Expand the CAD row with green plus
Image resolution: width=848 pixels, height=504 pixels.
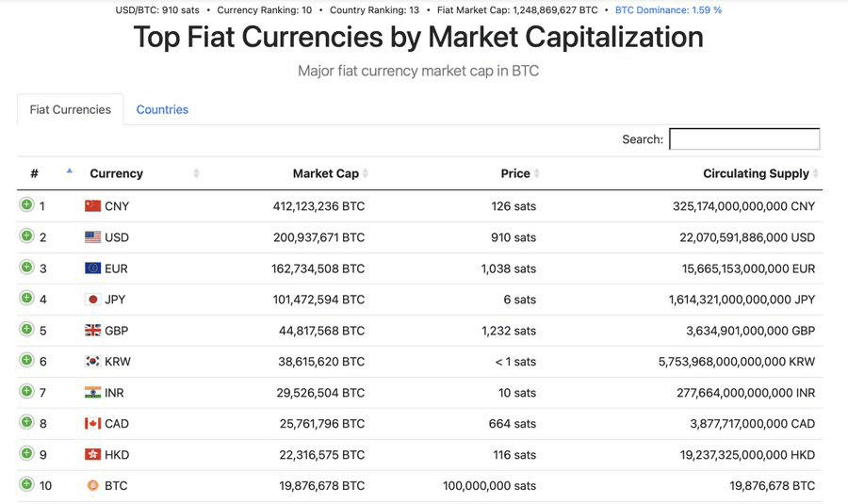coord(26,422)
